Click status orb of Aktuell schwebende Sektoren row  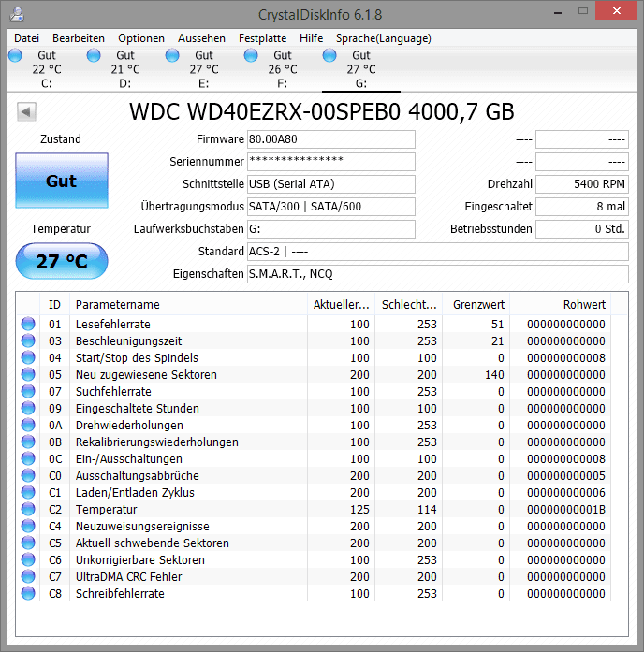tap(28, 543)
